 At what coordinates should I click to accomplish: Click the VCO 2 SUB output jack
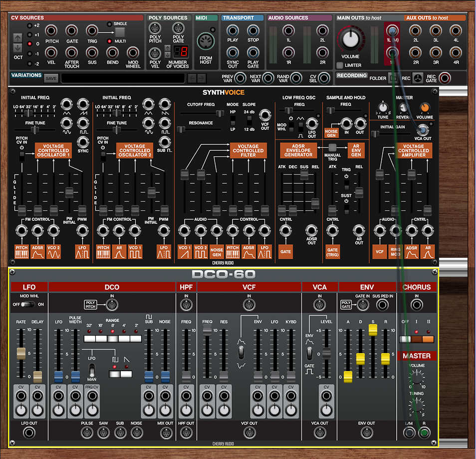click(165, 142)
